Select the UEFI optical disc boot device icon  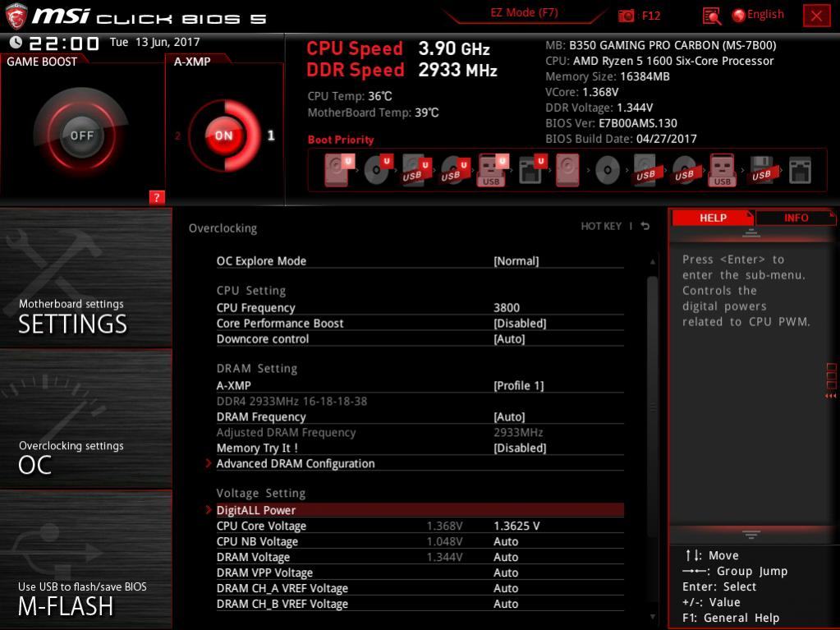pyautogui.click(x=377, y=170)
